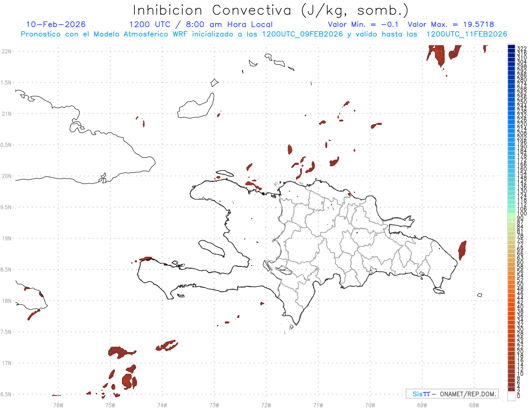Click the "74W" longitude label

[162, 405]
